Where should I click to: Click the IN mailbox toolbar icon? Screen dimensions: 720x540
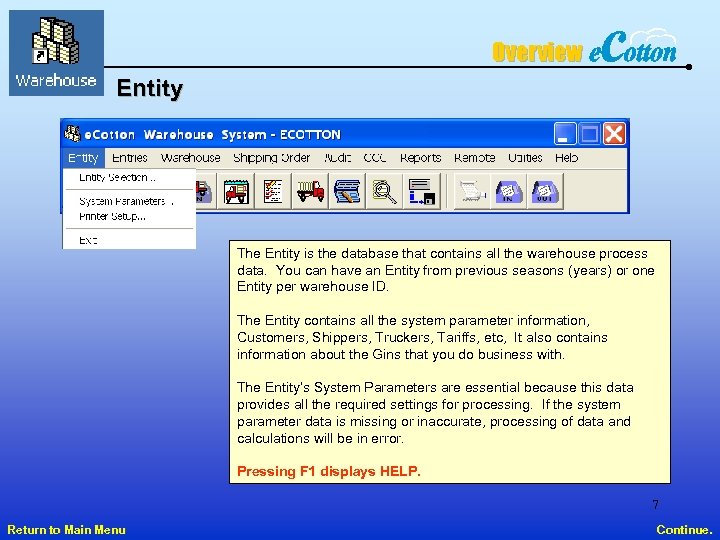point(509,191)
